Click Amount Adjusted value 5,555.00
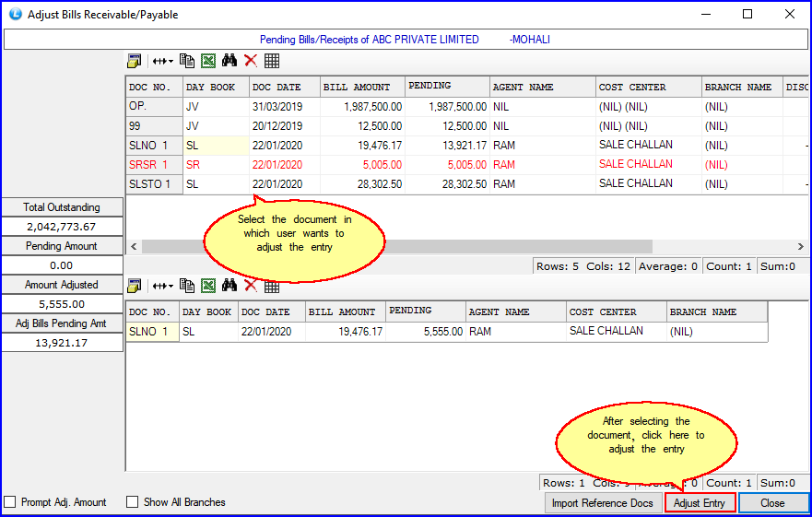The height and width of the screenshot is (517, 812). (x=62, y=304)
